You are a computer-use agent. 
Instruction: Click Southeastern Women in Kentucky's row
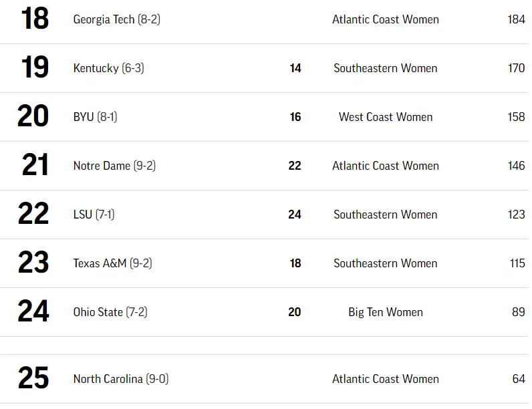coord(386,68)
